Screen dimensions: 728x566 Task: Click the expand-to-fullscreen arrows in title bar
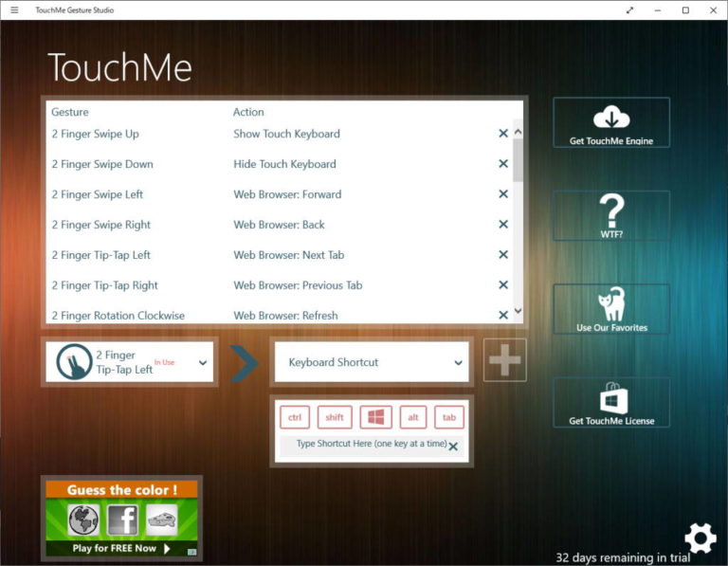click(x=629, y=10)
